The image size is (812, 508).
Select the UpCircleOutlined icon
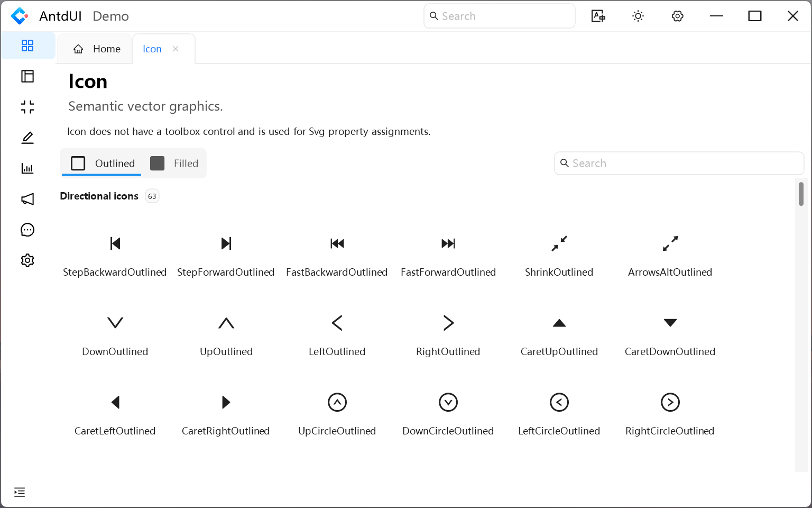(337, 402)
